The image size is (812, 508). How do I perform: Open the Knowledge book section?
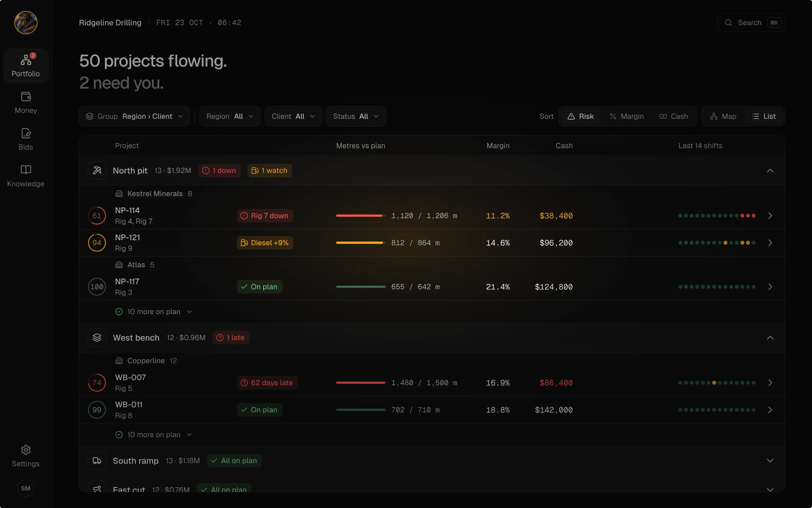point(26,176)
